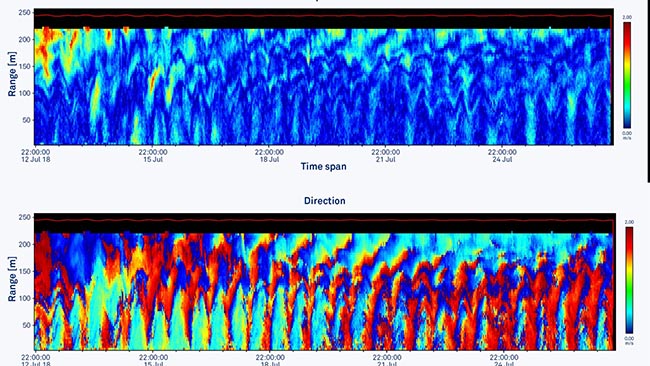Click the Range [m] label of Direction plot
The image size is (650, 366).
click(12, 279)
